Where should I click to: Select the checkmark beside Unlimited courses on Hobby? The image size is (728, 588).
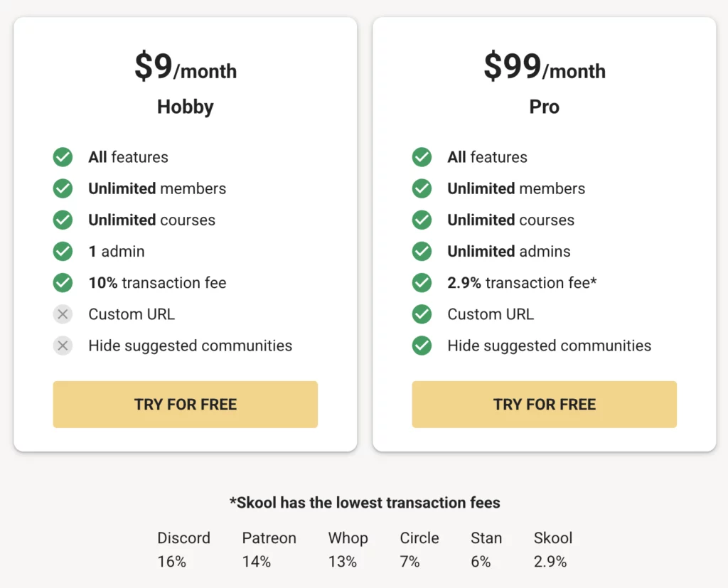[63, 220]
